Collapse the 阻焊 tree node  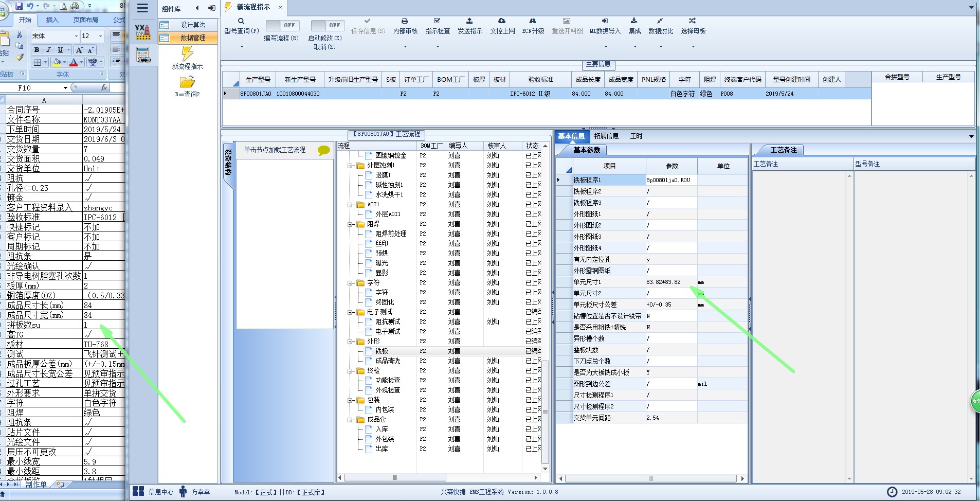pos(350,224)
